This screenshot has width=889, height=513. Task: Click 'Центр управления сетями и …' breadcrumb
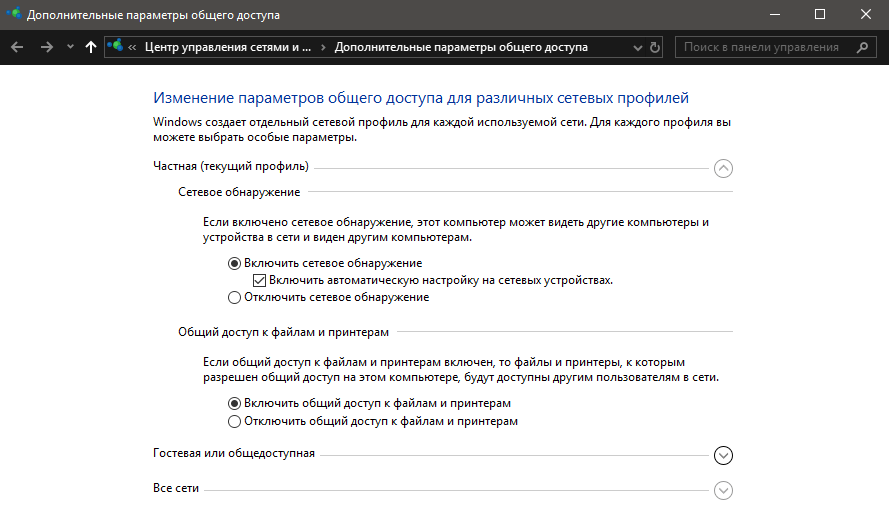[x=228, y=47]
